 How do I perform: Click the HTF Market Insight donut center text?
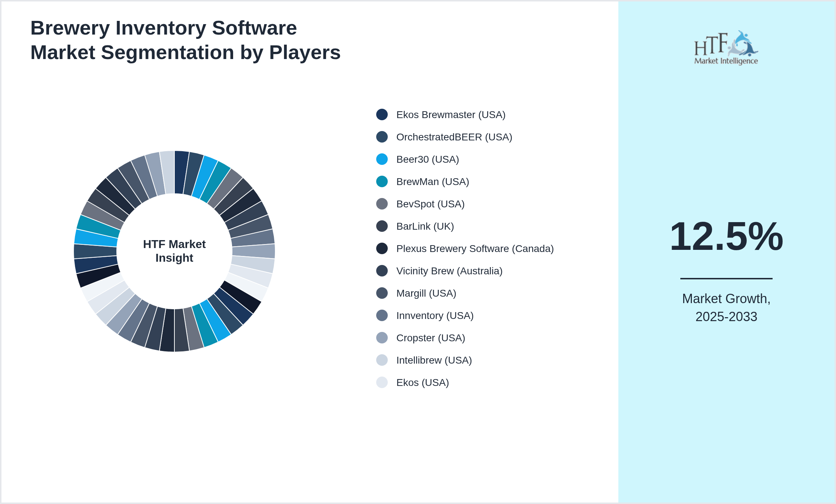tap(174, 251)
